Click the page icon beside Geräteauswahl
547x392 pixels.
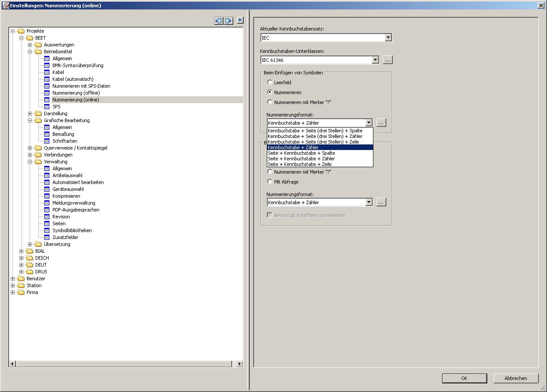point(47,189)
